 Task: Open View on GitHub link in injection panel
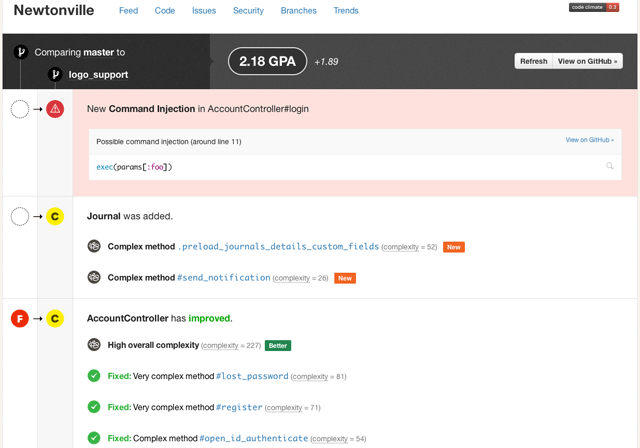tap(589, 140)
